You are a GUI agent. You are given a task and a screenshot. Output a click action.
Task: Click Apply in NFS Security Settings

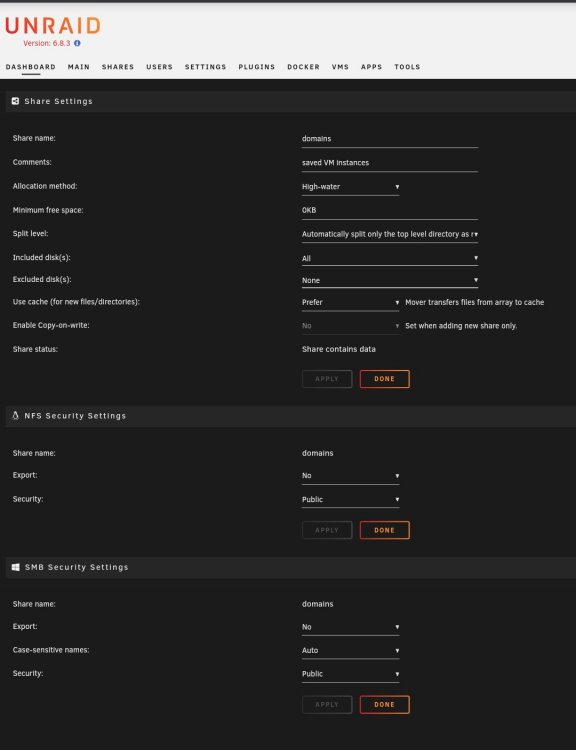pos(327,530)
